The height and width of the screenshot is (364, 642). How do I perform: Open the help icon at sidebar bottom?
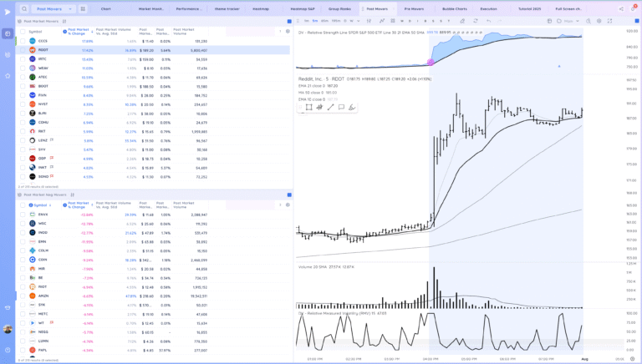8,350
